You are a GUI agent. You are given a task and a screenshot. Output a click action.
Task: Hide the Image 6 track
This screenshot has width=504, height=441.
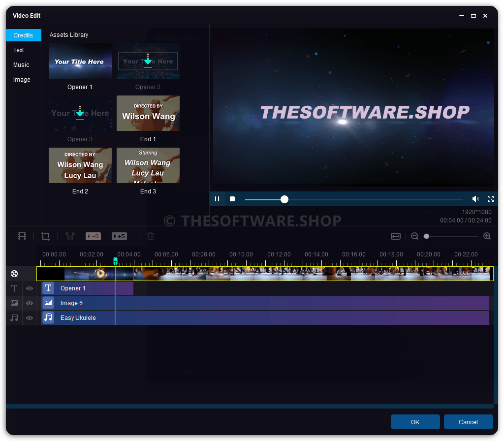(x=30, y=303)
